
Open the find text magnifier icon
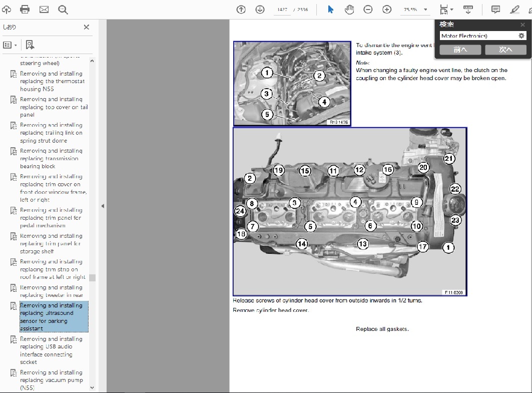(x=63, y=10)
